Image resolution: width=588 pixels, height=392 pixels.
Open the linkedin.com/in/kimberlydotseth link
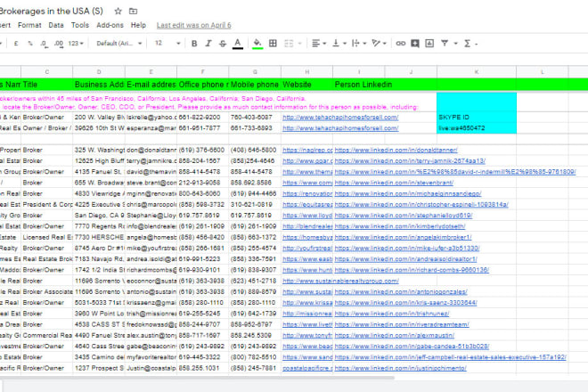pos(400,226)
